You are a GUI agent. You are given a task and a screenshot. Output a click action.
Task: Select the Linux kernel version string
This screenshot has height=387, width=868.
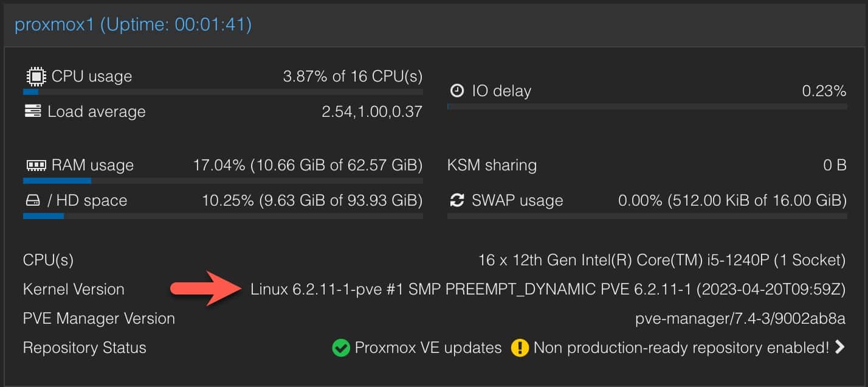point(548,290)
